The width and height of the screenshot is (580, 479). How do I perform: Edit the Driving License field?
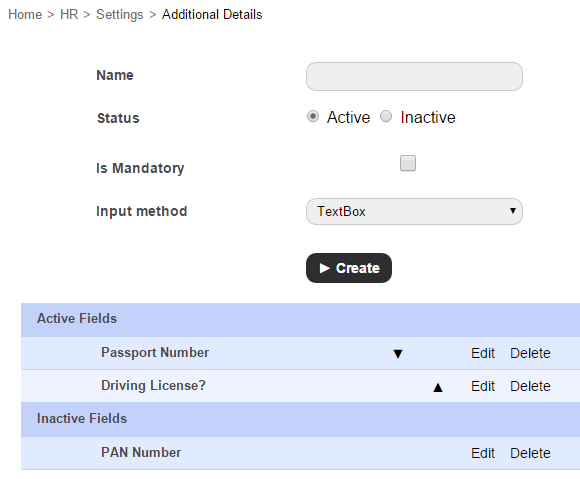pos(483,387)
